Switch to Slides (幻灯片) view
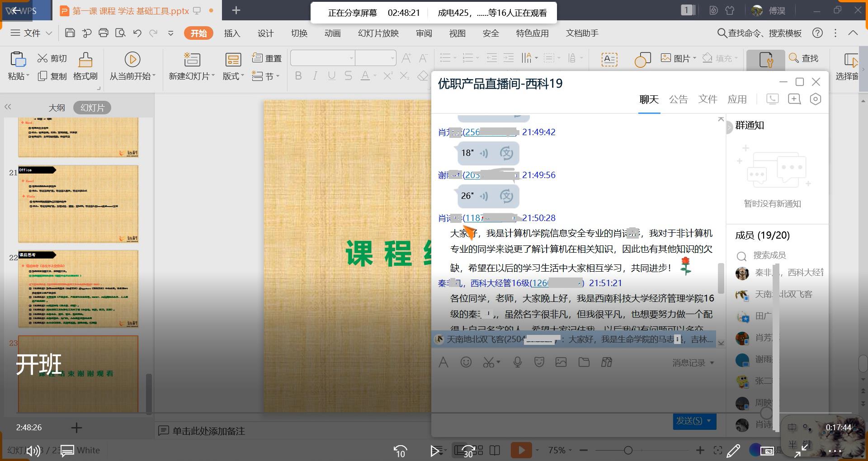This screenshot has height=461, width=868. click(92, 108)
